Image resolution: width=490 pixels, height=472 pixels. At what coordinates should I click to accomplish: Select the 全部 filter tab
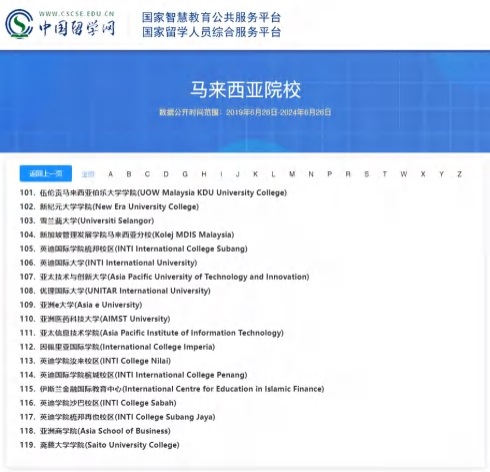[x=88, y=174]
